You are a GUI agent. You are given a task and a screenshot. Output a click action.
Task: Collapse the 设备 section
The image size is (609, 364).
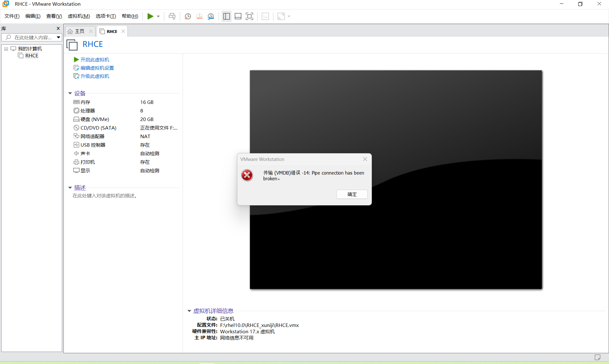point(70,93)
